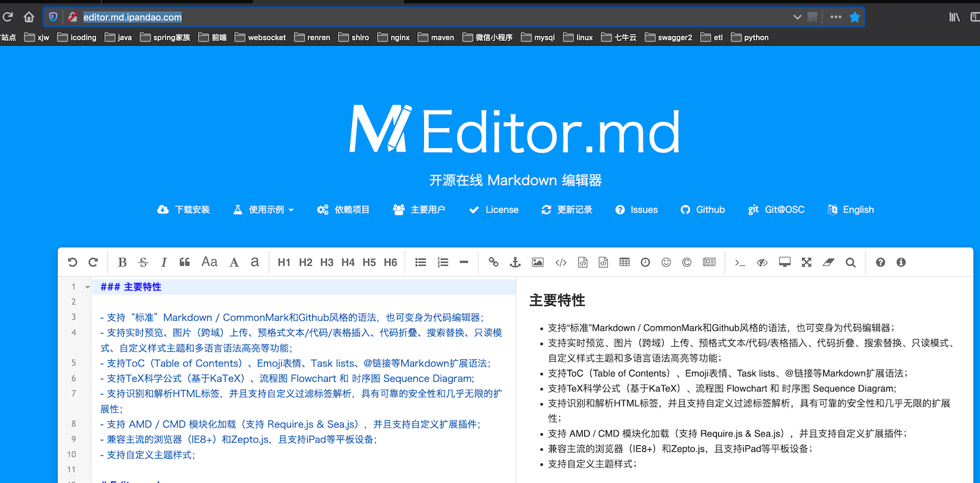Go to the 下载安装 download page
Image resolution: width=980 pixels, height=483 pixels.
pos(183,210)
